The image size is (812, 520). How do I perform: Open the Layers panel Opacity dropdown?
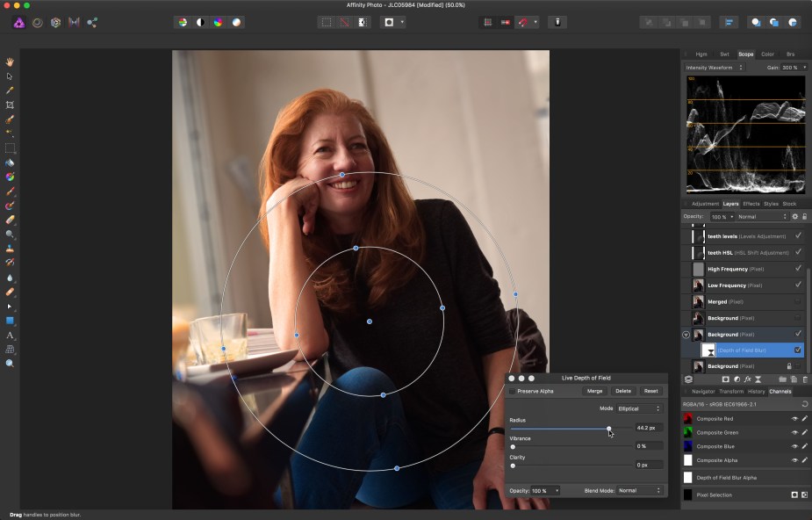coord(722,216)
